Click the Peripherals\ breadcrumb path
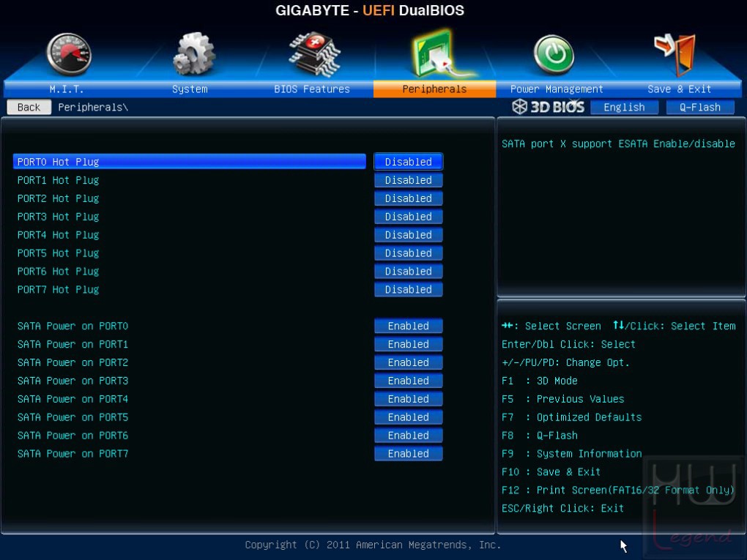The height and width of the screenshot is (560, 747). [x=93, y=107]
